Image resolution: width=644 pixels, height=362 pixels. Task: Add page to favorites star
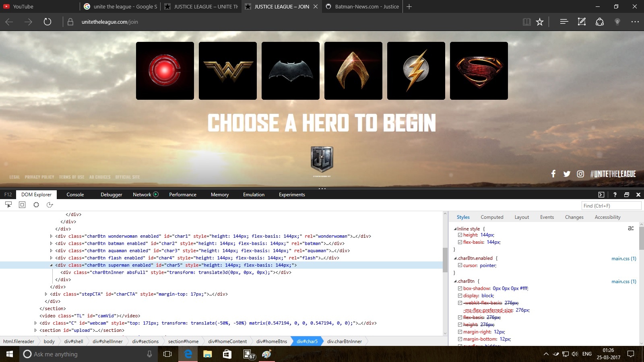[540, 22]
